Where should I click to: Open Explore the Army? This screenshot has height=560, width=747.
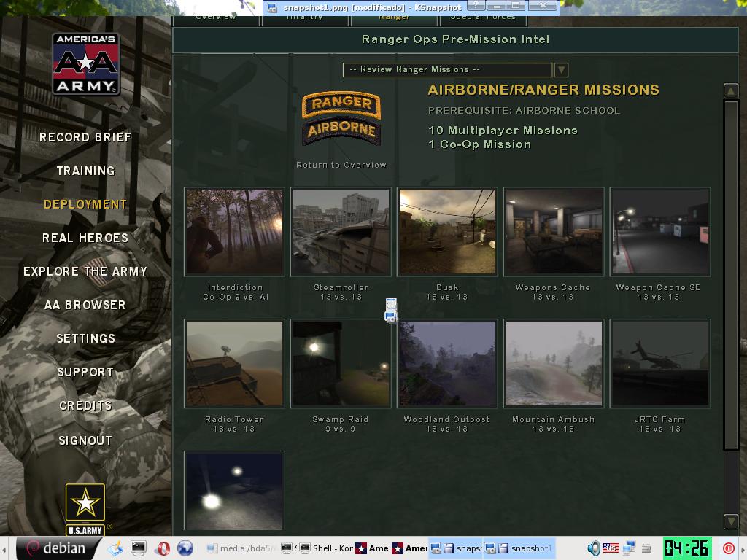[x=85, y=271]
